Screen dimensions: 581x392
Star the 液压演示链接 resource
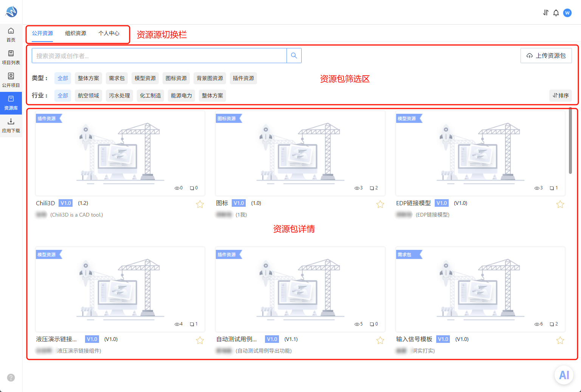click(200, 341)
